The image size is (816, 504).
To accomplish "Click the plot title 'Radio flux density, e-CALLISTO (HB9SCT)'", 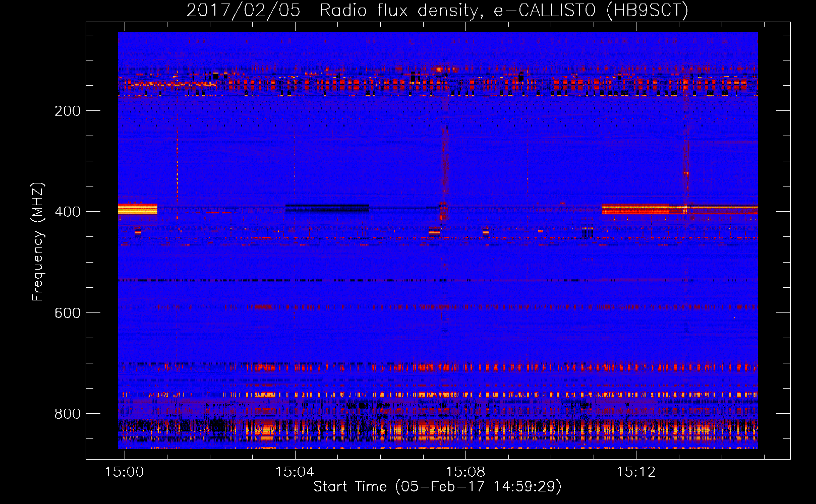I will tap(504, 10).
